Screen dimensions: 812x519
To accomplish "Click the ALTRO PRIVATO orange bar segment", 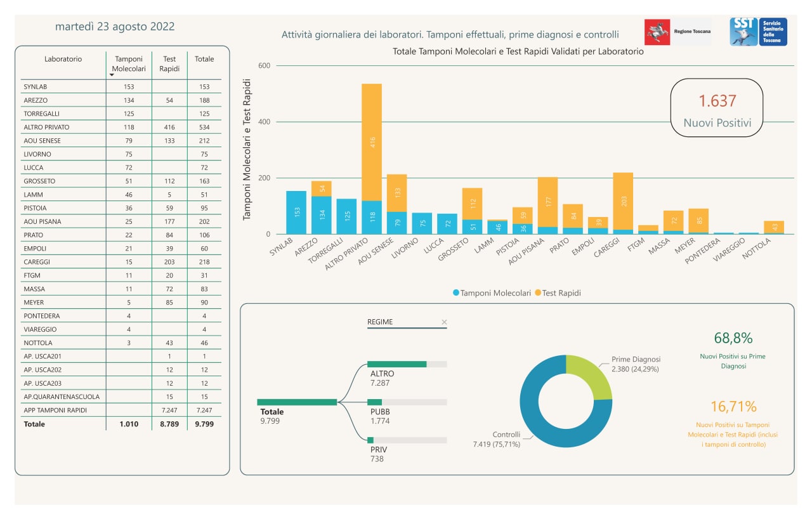I will coord(372,142).
